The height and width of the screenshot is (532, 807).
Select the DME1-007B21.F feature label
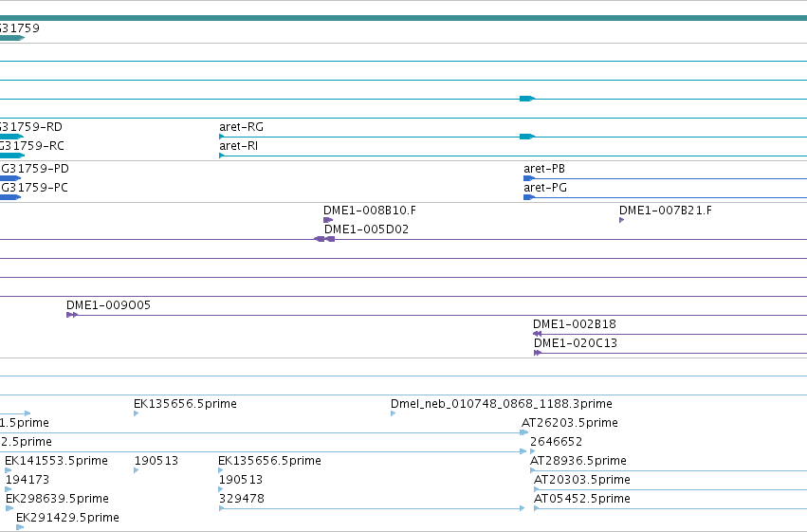tap(666, 210)
